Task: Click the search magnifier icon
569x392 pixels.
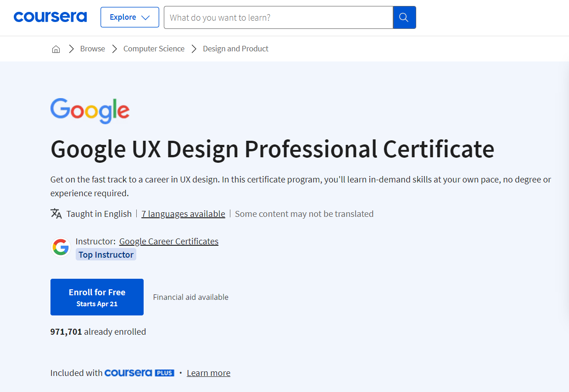Action: [404, 17]
